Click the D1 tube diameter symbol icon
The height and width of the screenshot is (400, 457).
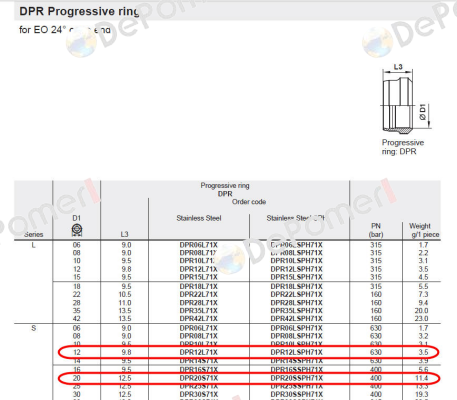click(x=77, y=230)
